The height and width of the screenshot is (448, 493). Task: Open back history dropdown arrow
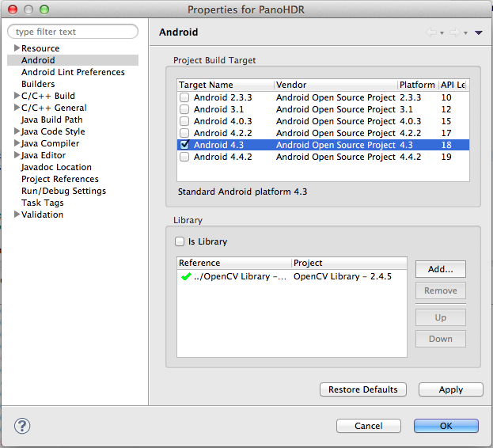442,33
